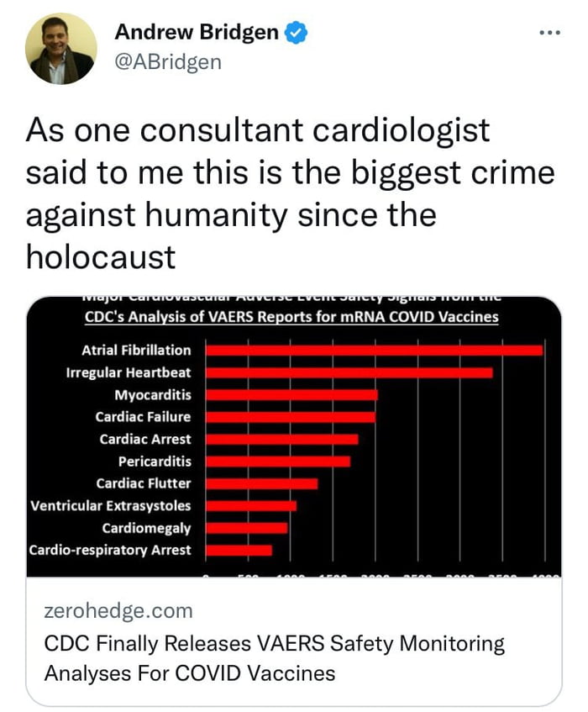Screen dimensions: 588x712
Task: Click the Ventricular Extrasystoles label
Action: click(111, 506)
